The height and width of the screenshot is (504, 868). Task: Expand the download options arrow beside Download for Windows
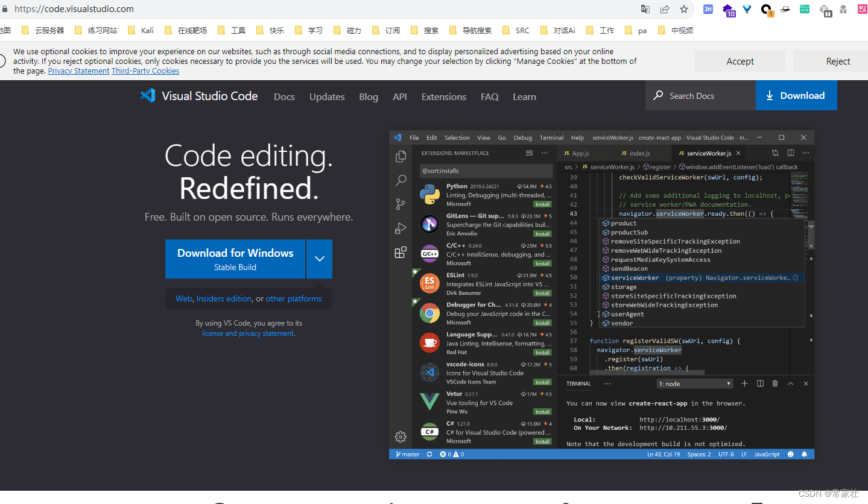click(320, 259)
